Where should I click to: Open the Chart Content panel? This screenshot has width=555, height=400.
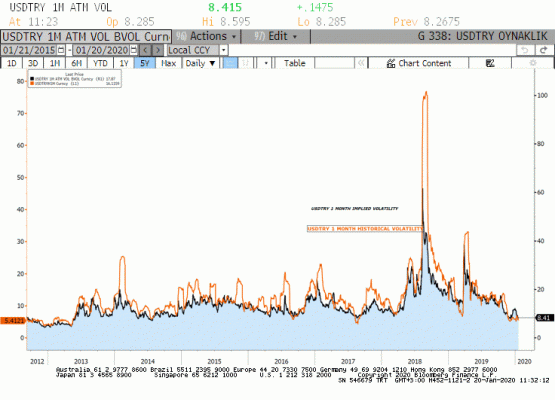419,63
